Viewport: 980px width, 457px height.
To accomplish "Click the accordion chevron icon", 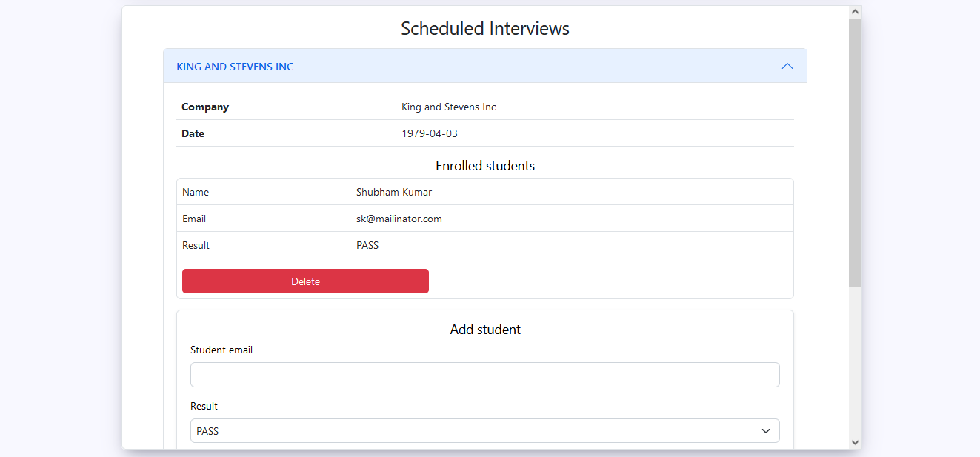I will 787,66.
